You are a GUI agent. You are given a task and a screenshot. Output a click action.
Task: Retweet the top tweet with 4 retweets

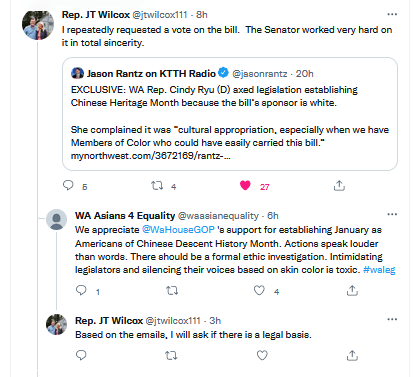[x=157, y=185]
